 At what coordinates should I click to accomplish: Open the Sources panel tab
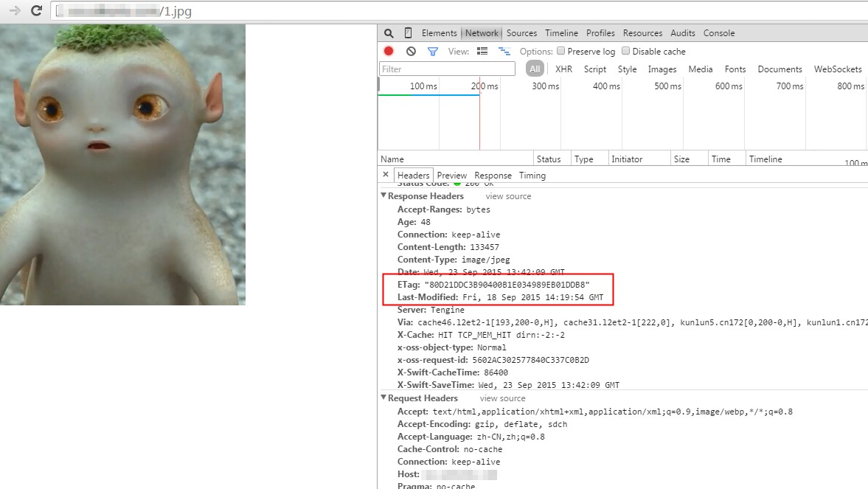[x=521, y=33]
